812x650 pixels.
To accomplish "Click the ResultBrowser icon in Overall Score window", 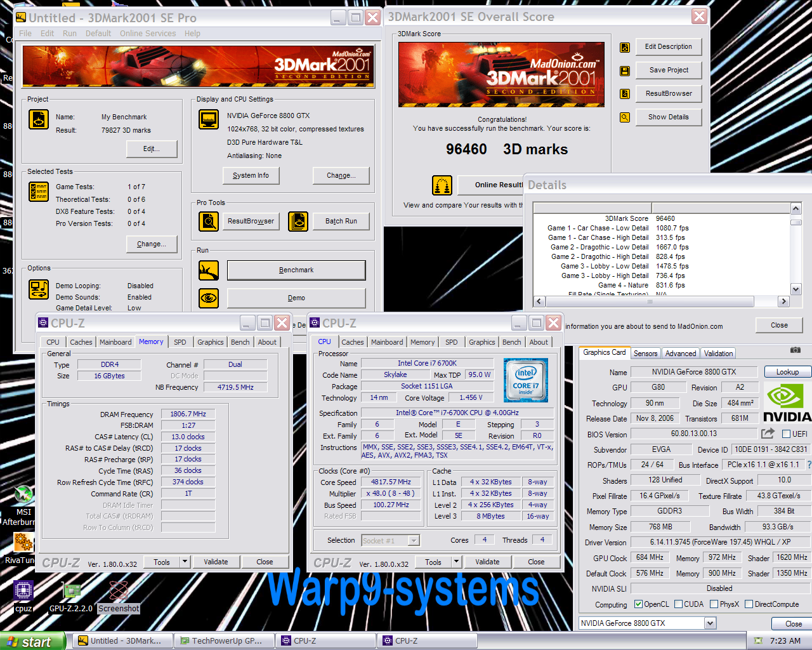I will coord(625,94).
